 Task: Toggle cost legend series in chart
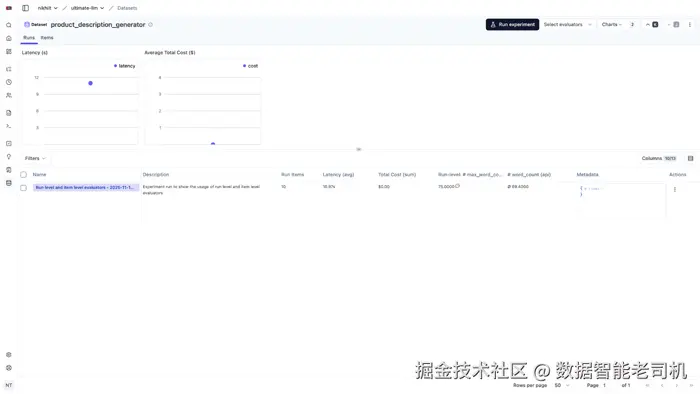(x=250, y=66)
